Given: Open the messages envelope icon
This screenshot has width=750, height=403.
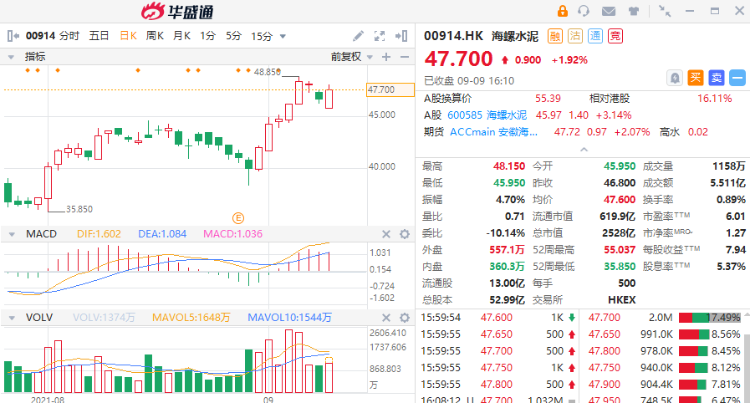Looking at the screenshot, I should (608, 11).
